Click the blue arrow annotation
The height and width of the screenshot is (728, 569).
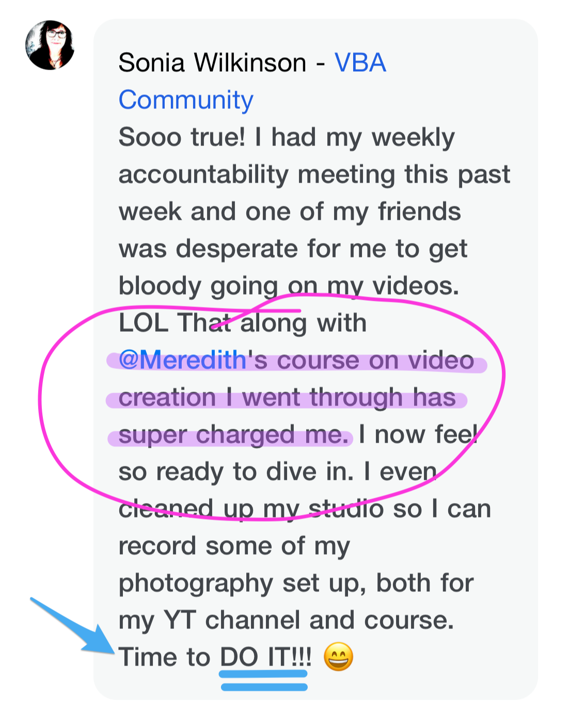click(x=72, y=626)
